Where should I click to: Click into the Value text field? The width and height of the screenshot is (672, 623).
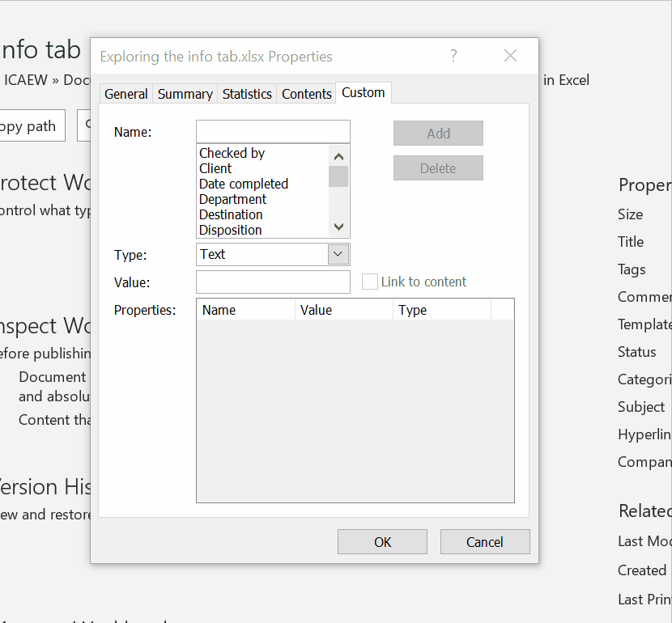pos(273,282)
